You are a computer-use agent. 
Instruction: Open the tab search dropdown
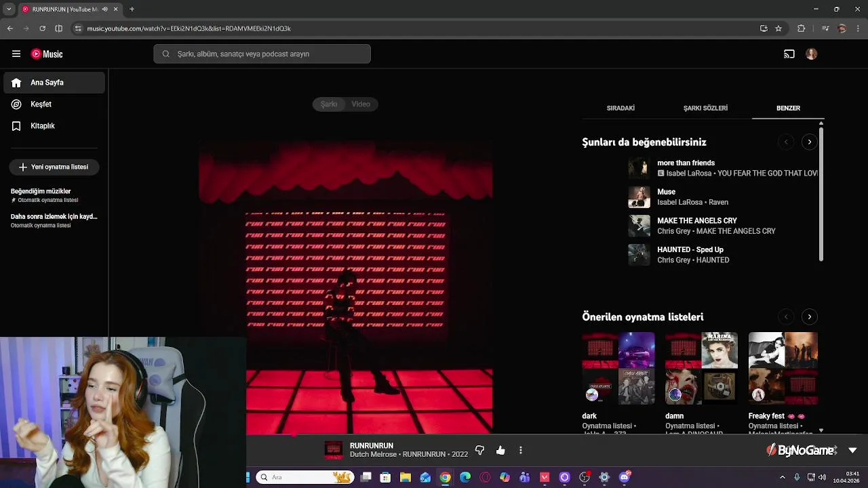coord(8,9)
